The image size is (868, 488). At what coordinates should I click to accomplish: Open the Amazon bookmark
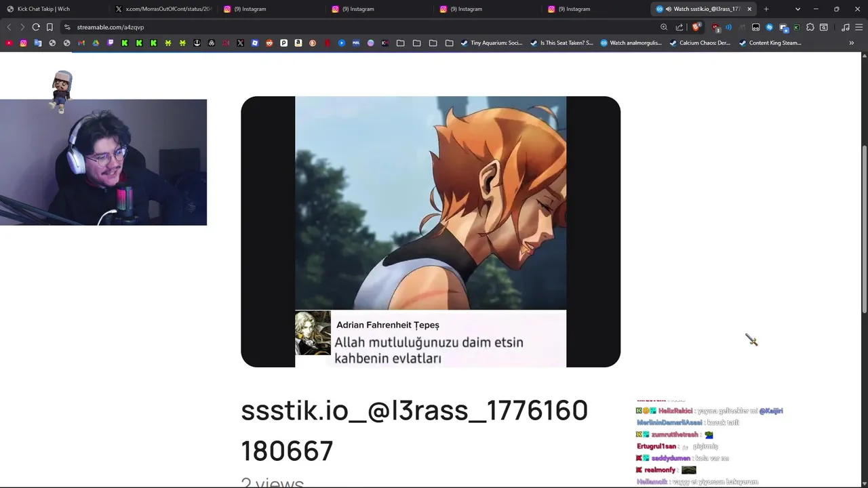click(298, 43)
